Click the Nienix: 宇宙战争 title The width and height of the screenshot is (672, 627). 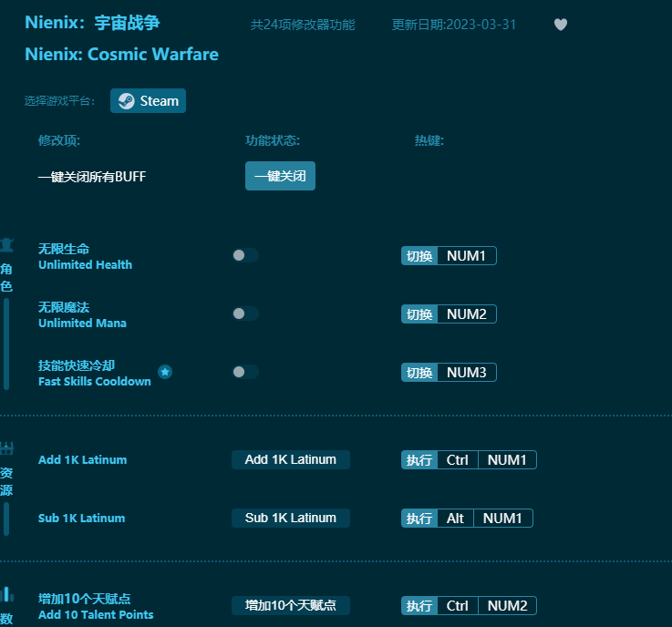[x=92, y=22]
